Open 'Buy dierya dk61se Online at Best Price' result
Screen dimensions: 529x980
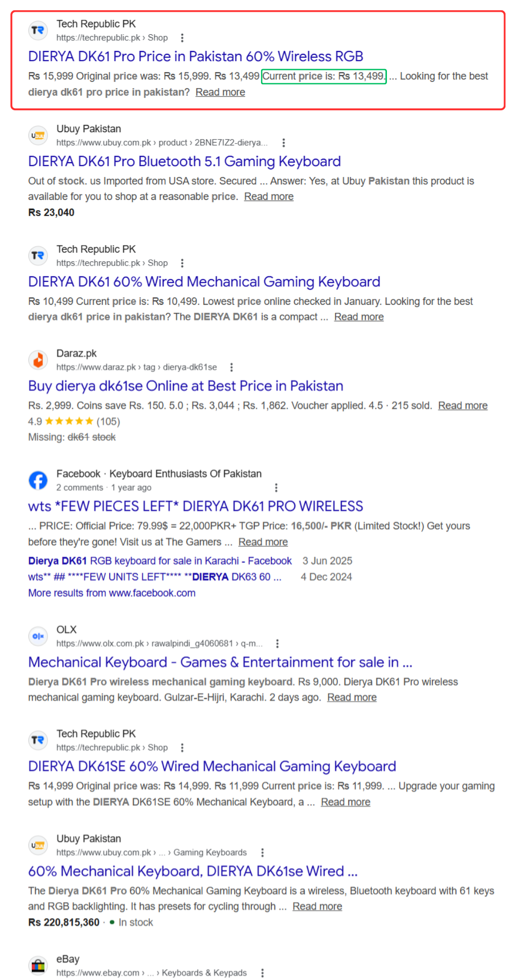186,386
